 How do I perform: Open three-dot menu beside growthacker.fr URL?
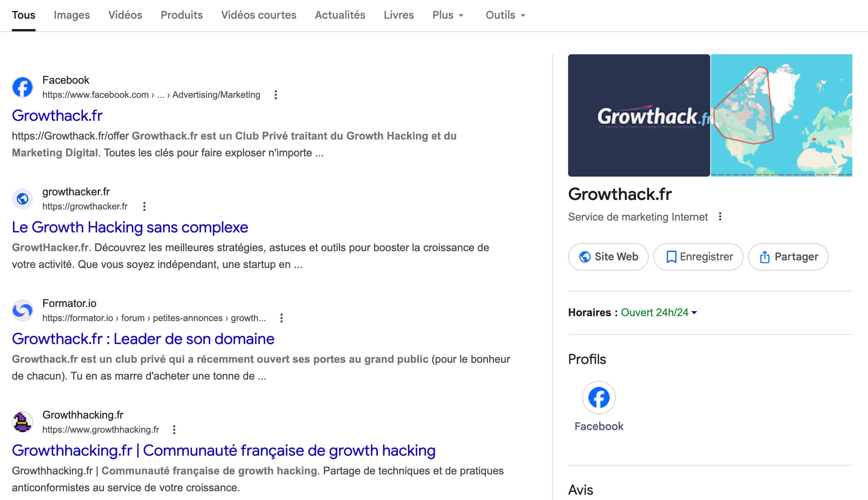tap(144, 206)
